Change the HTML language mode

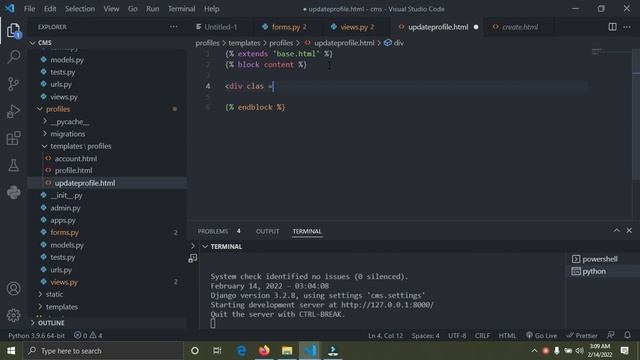[507, 336]
